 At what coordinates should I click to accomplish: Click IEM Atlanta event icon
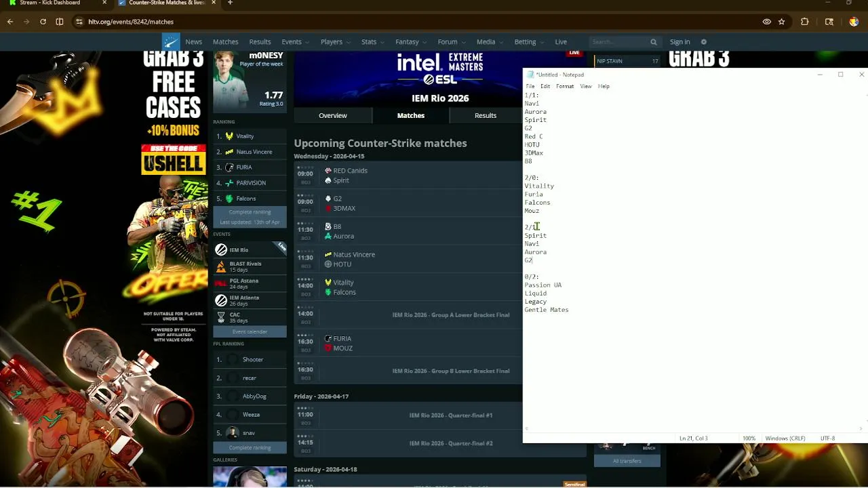tap(221, 300)
